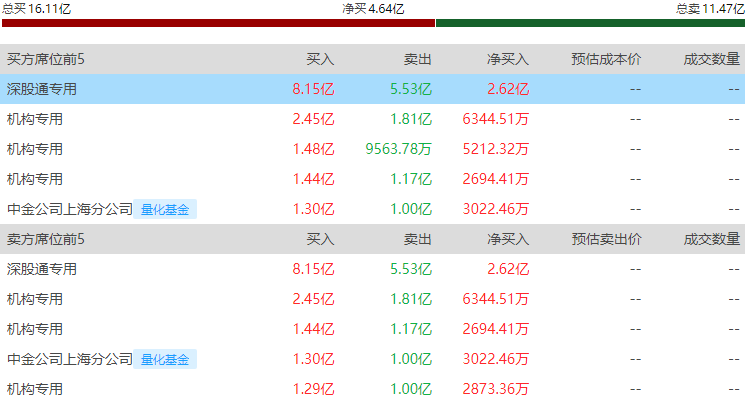Image resolution: width=745 pixels, height=399 pixels.
Task: Open 中金公司上海分公司 in seller seats
Action: click(x=70, y=359)
